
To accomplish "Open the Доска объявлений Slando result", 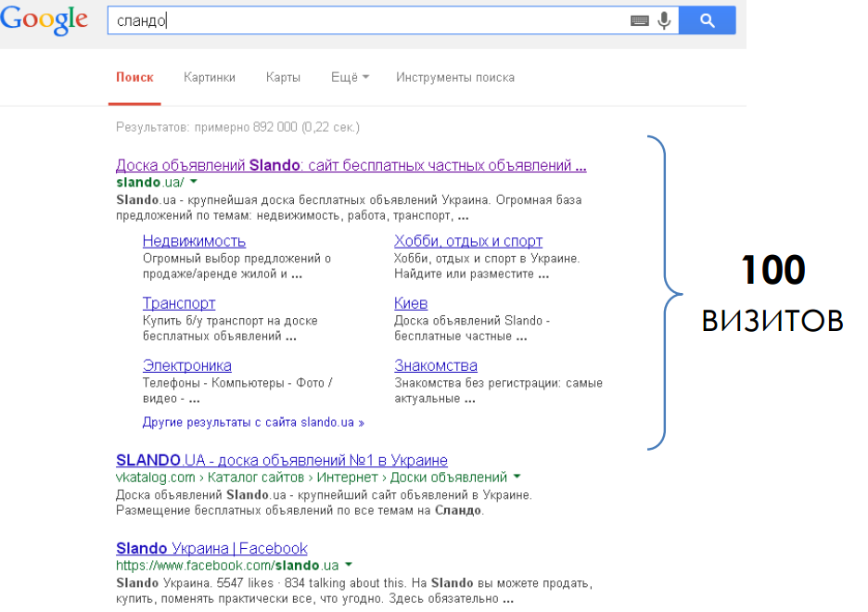I will coord(351,165).
